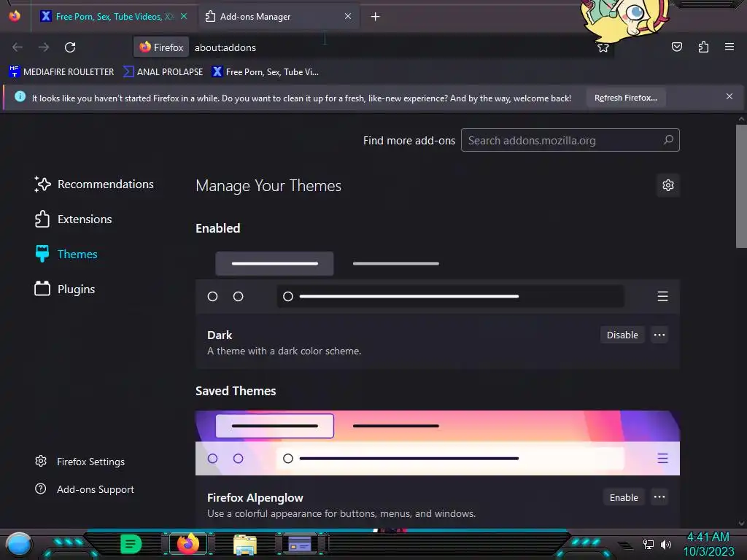Open Firefox View from the logo beside the tabs

(15, 16)
